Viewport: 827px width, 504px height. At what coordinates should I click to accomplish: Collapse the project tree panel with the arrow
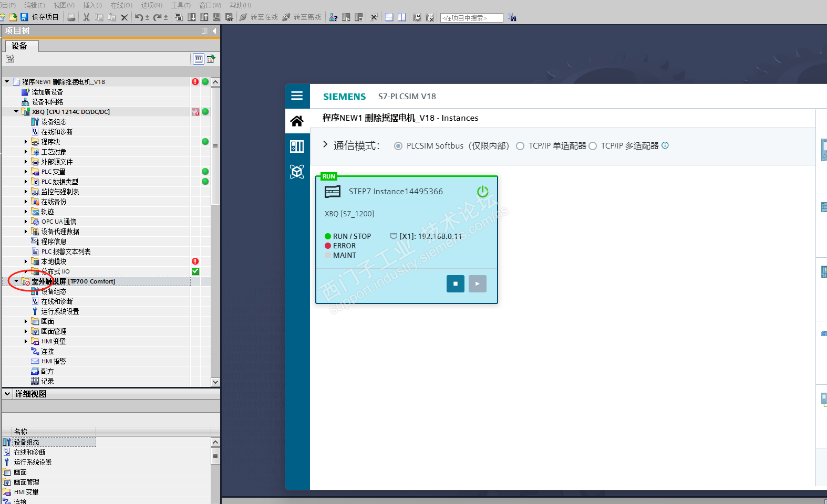tap(214, 31)
